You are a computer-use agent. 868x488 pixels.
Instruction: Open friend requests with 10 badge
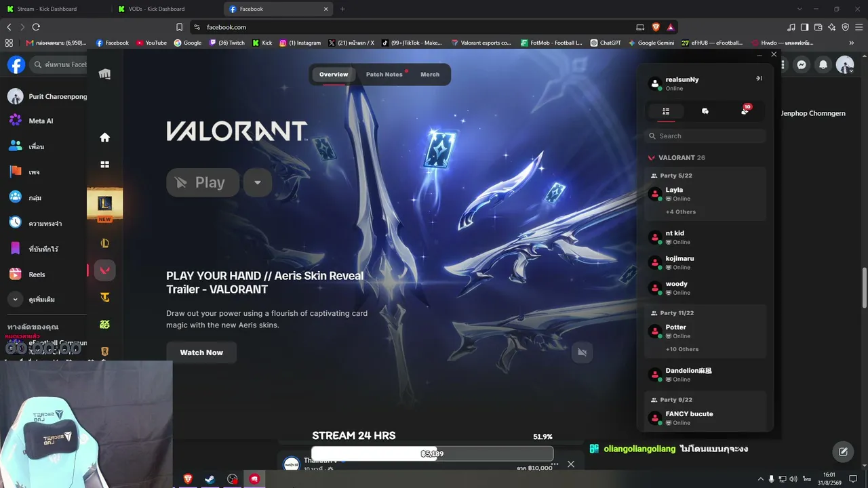click(745, 110)
